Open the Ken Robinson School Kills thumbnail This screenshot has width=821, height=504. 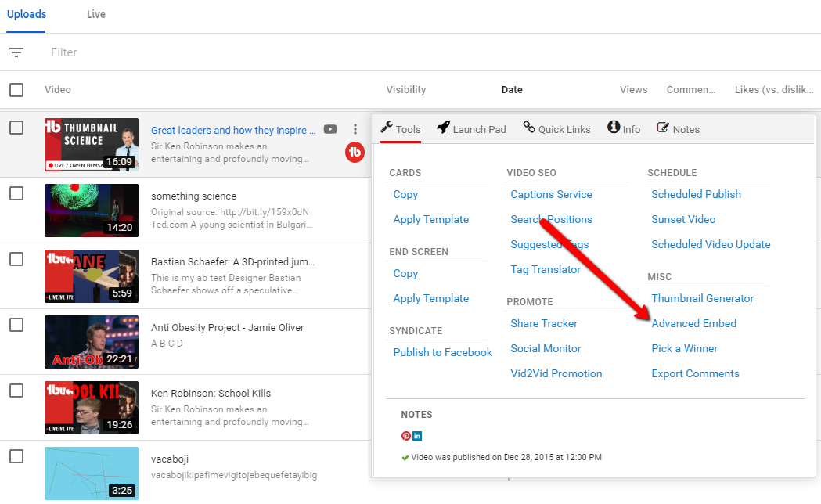coord(92,408)
